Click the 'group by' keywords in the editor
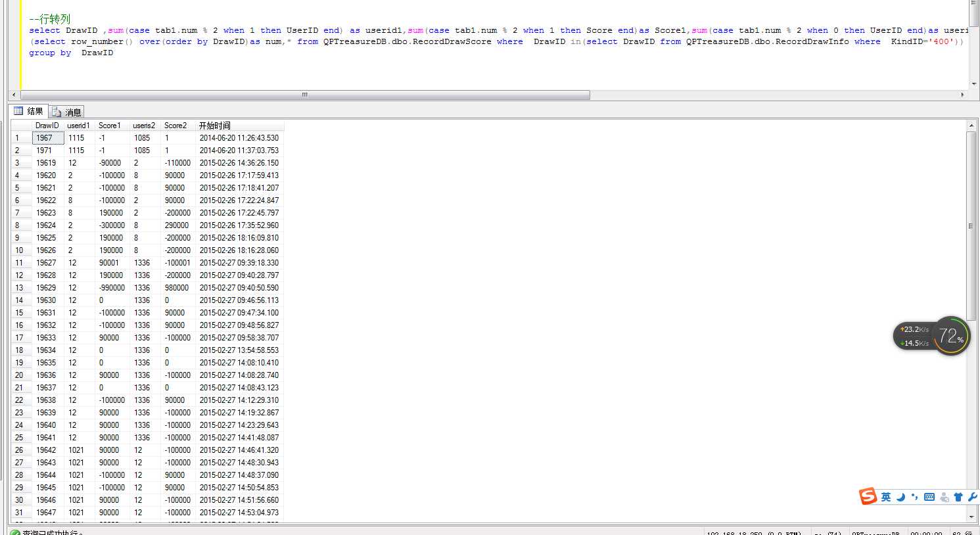This screenshot has height=535, width=980. (50, 53)
